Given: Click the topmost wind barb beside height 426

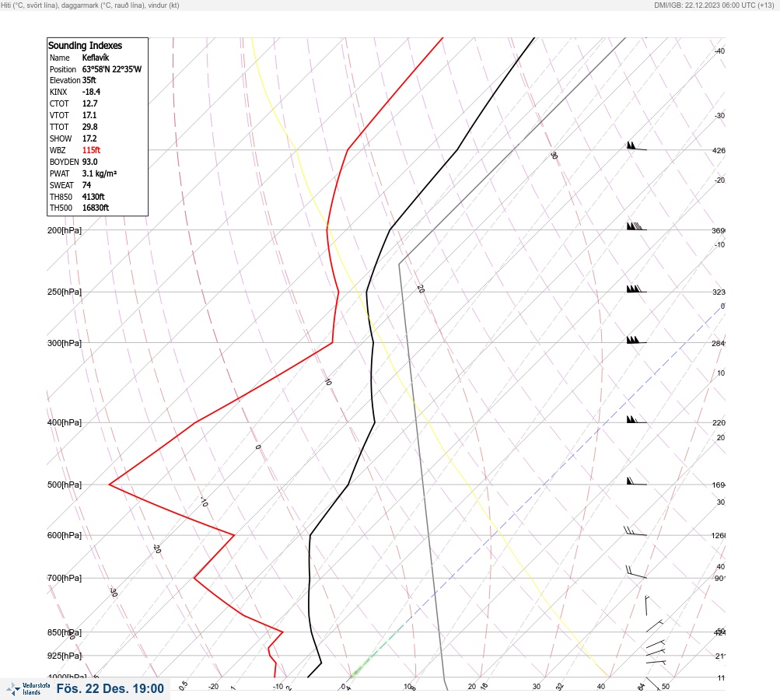Looking at the screenshot, I should click(636, 145).
